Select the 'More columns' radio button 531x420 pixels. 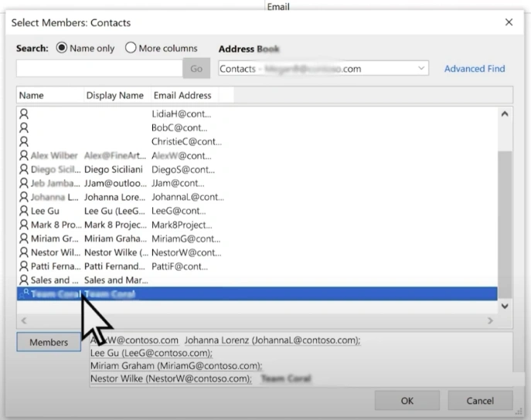[131, 48]
